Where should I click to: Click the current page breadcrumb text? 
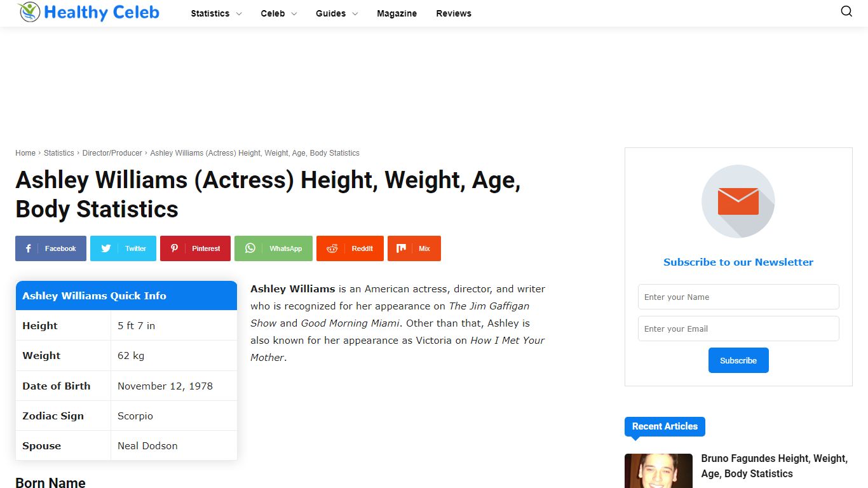[255, 153]
